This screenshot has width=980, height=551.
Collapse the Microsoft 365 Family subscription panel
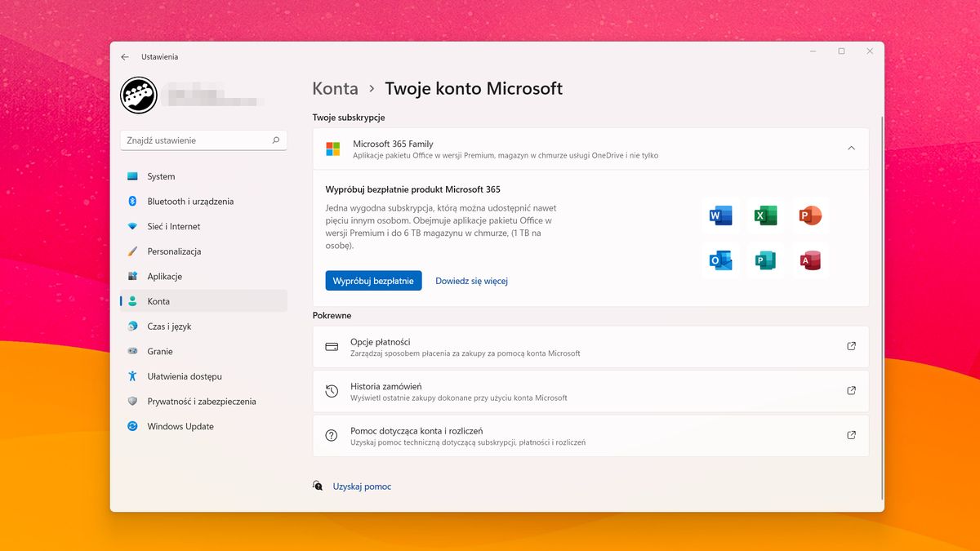tap(849, 149)
